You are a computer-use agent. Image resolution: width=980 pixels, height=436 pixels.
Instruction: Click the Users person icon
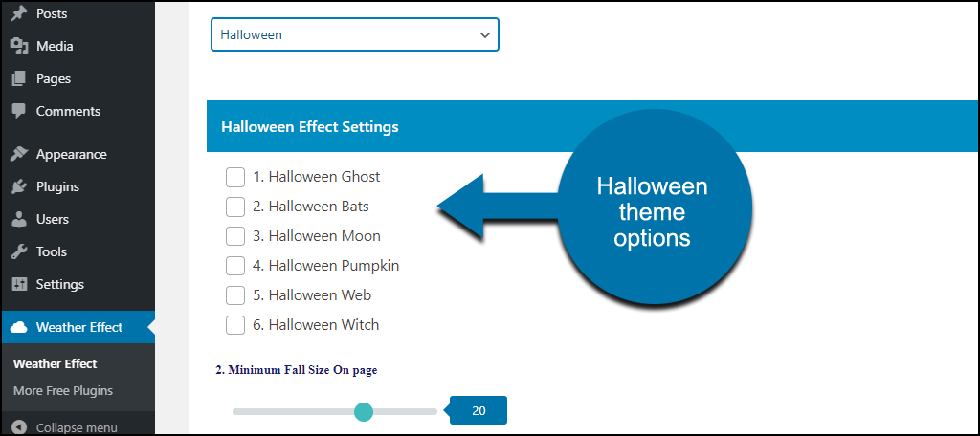(x=20, y=219)
